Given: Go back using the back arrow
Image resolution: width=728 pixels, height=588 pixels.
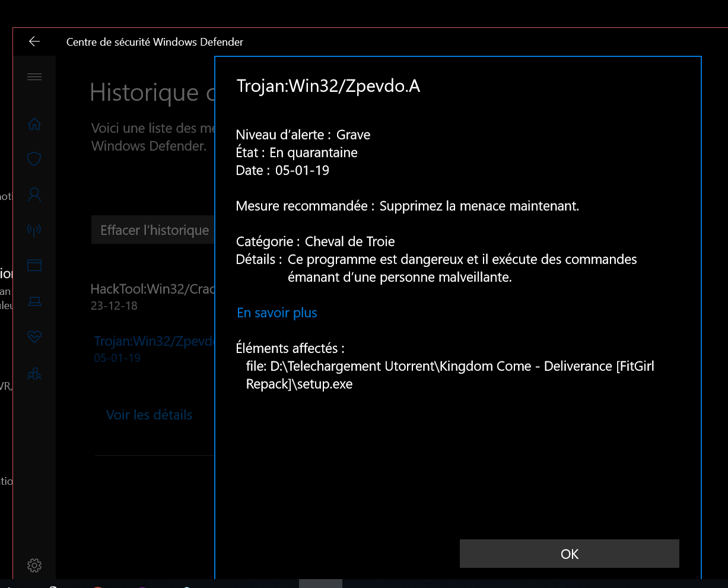Looking at the screenshot, I should (x=34, y=42).
